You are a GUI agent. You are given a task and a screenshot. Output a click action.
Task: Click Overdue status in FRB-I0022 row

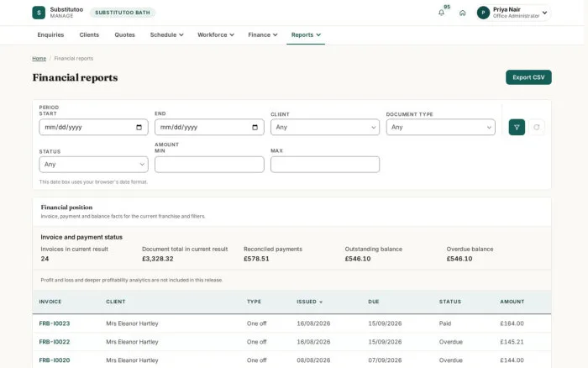click(x=451, y=342)
